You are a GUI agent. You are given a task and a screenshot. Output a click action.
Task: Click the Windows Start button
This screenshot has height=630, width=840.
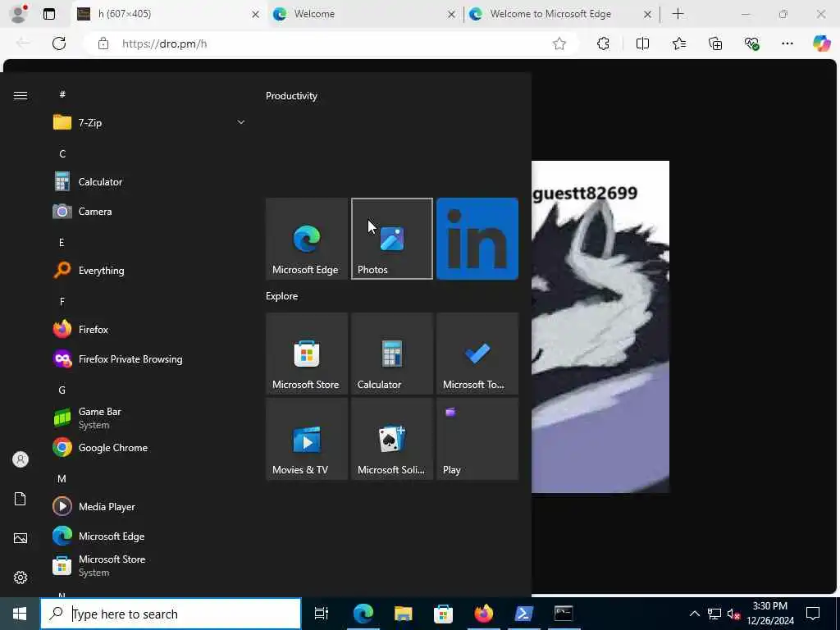[20, 614]
